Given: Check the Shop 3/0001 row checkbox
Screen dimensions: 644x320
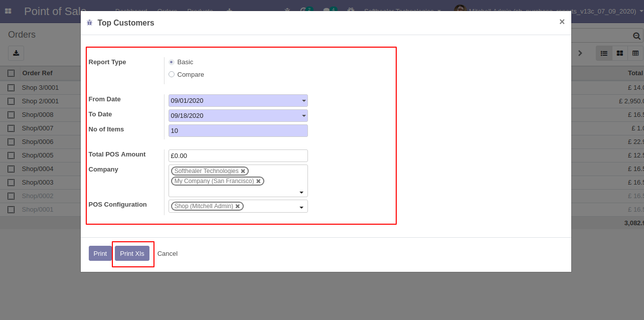Looking at the screenshot, I should coord(11,88).
